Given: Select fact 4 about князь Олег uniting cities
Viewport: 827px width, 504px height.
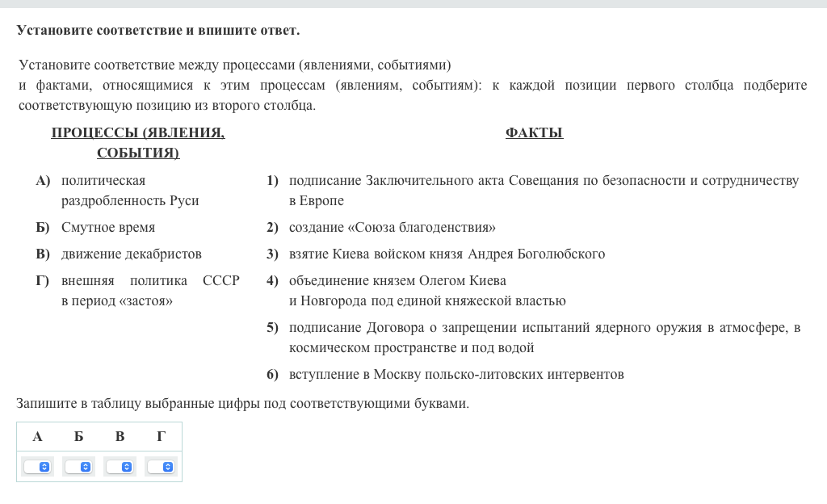Looking at the screenshot, I should click(426, 291).
